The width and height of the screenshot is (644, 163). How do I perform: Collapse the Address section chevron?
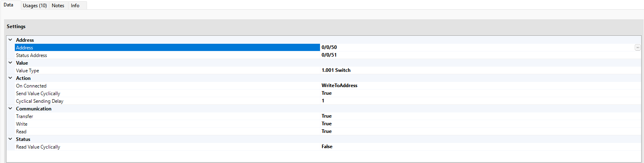point(10,40)
